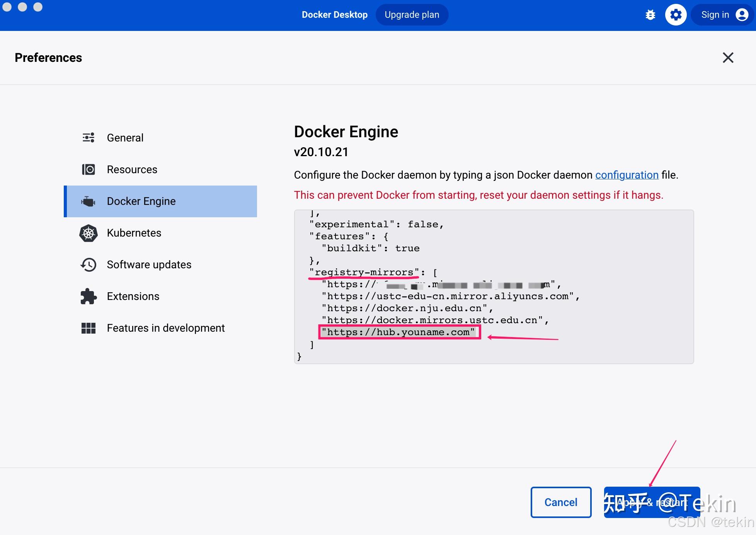Click the Upgrade plan button
Viewport: 756px width, 535px height.
click(x=412, y=14)
